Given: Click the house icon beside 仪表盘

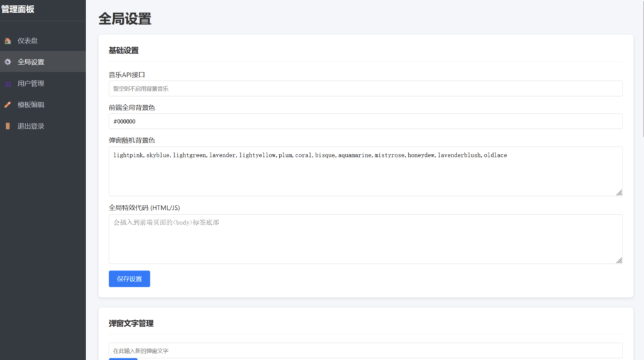Looking at the screenshot, I should tap(8, 41).
